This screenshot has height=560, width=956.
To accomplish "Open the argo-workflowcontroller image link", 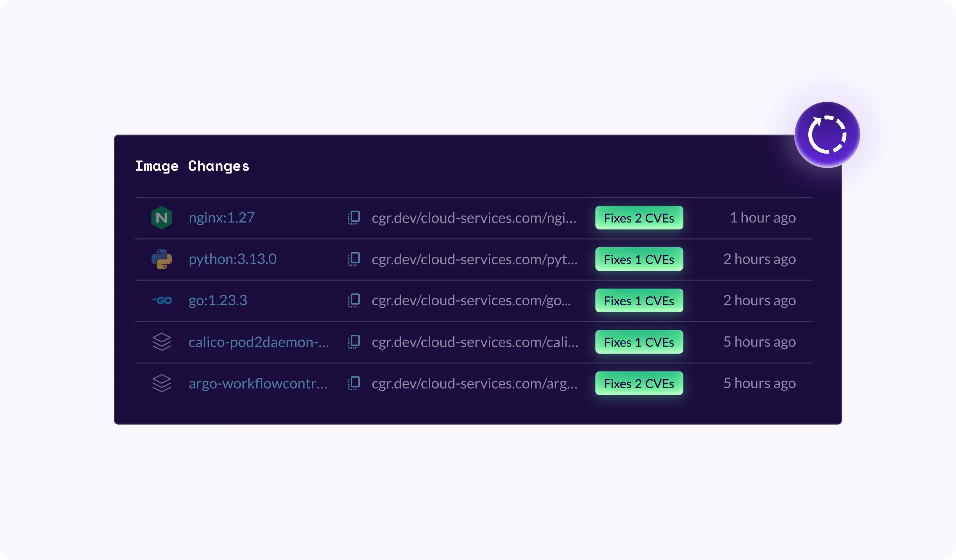I will (258, 383).
